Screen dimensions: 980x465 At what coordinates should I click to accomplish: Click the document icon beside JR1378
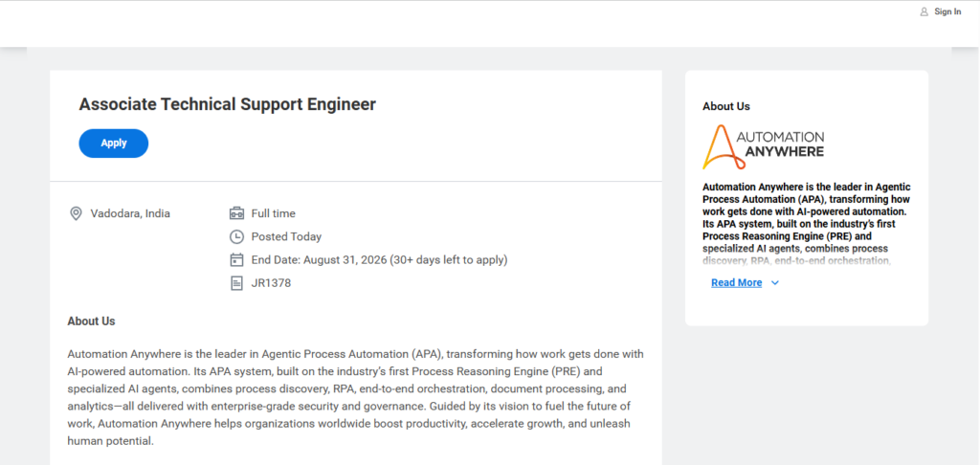(236, 283)
